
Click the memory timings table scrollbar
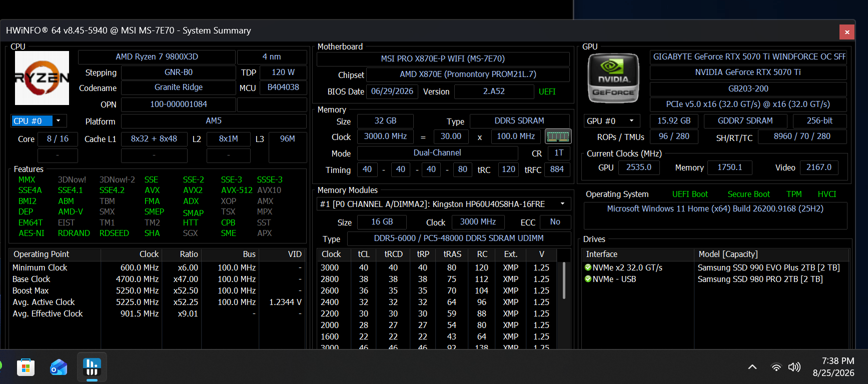[x=564, y=280]
